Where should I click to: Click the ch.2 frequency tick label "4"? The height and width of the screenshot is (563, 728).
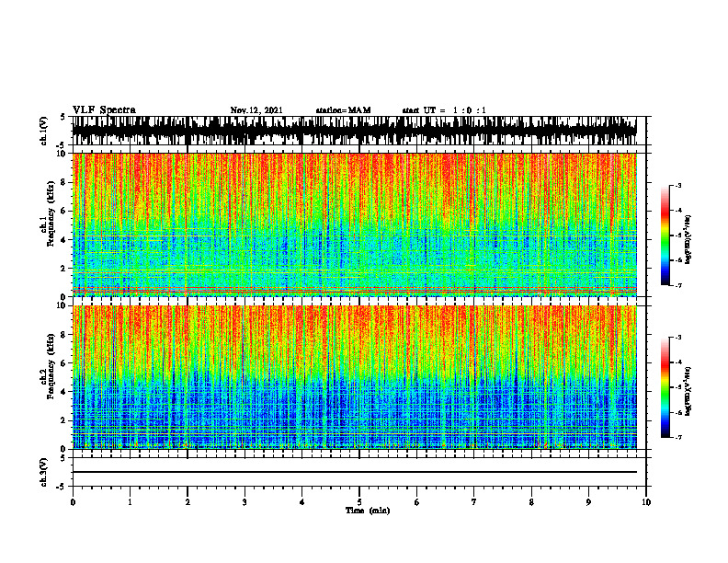63,392
